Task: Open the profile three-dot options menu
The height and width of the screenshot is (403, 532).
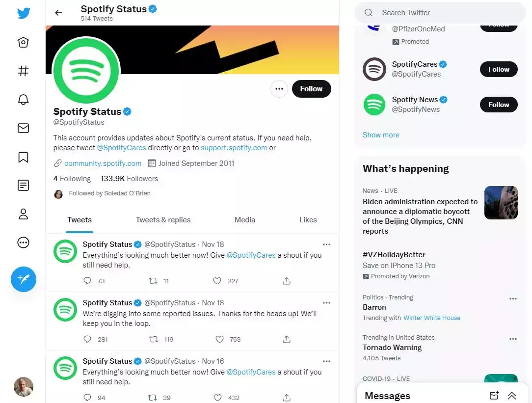Action: 279,89
